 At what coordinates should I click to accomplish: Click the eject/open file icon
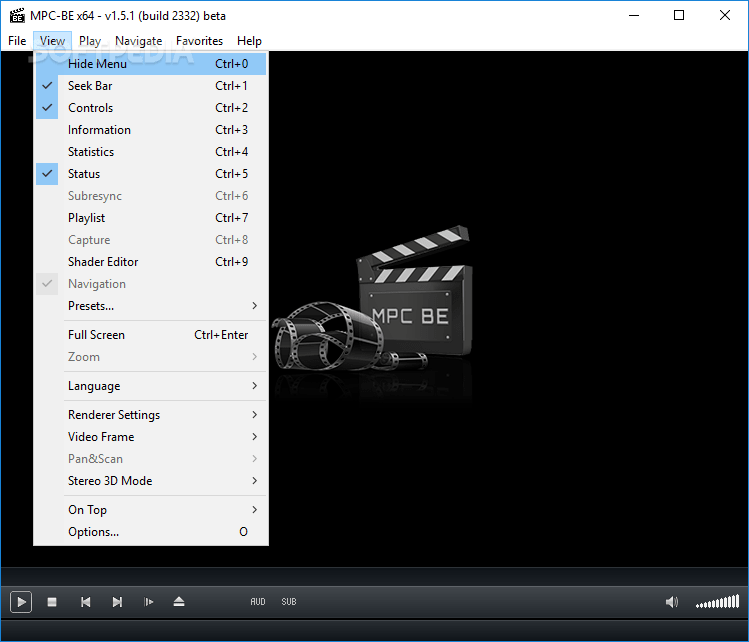click(179, 602)
